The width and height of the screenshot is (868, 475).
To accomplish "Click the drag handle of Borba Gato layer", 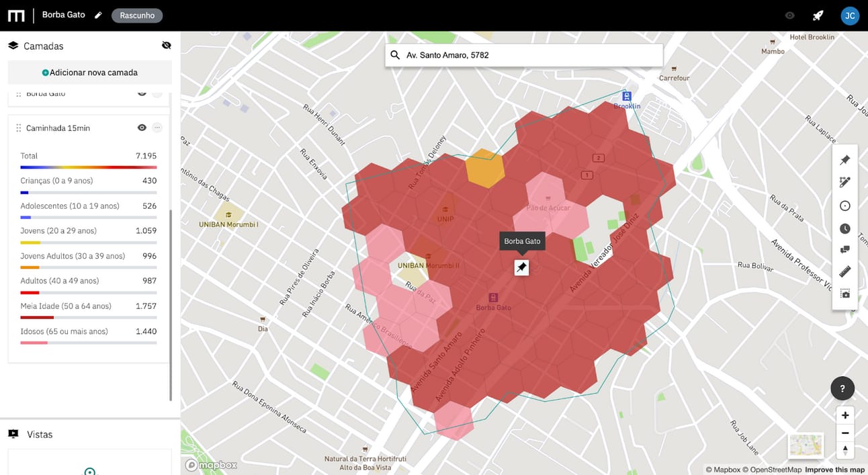I will [x=19, y=93].
